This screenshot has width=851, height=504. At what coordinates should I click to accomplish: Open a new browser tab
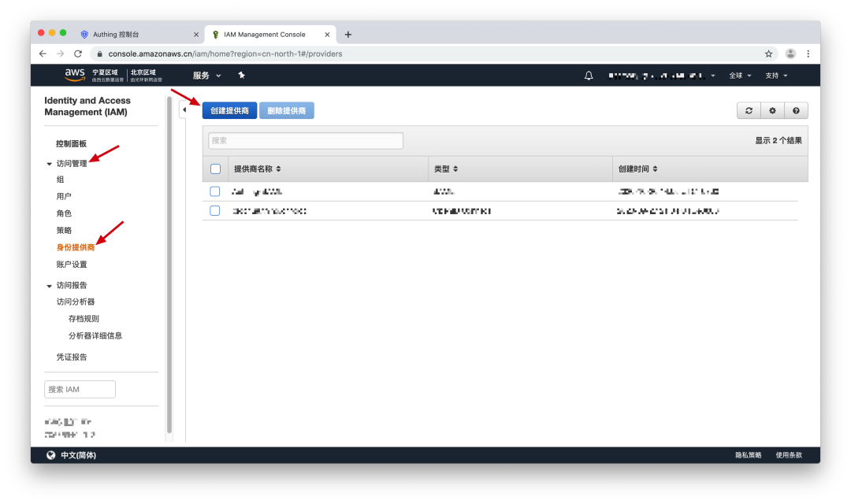[348, 34]
